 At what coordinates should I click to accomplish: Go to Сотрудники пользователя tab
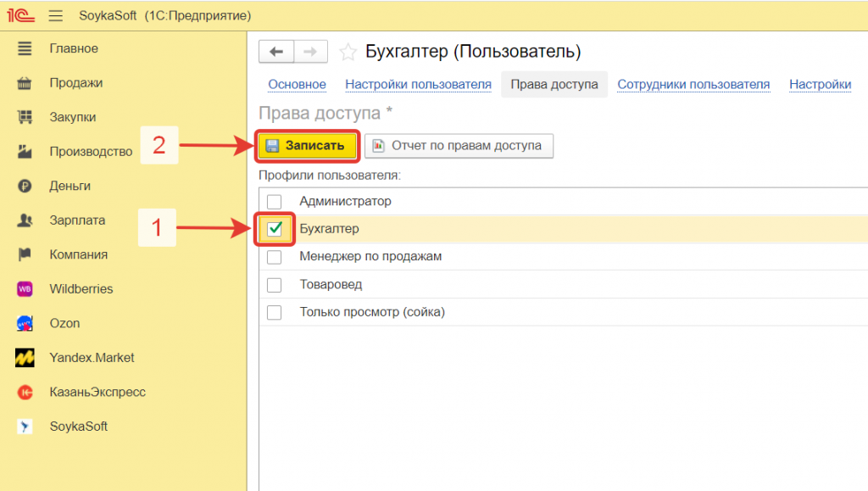pos(693,85)
